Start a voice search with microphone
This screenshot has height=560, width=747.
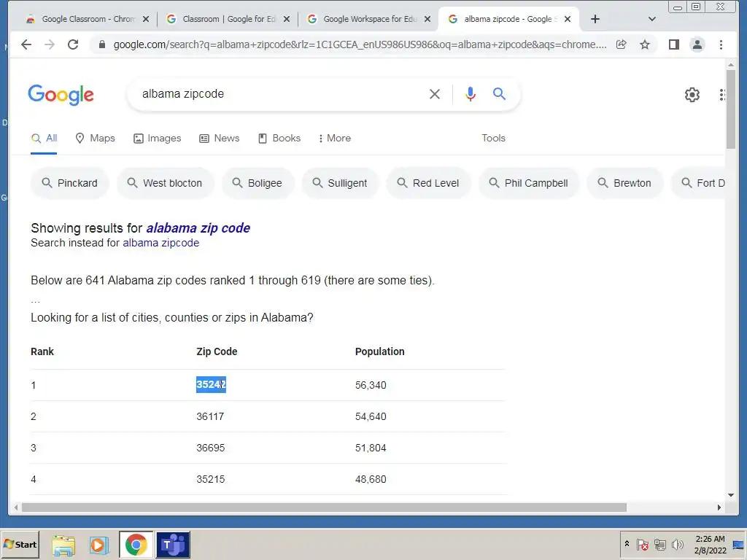(x=471, y=94)
